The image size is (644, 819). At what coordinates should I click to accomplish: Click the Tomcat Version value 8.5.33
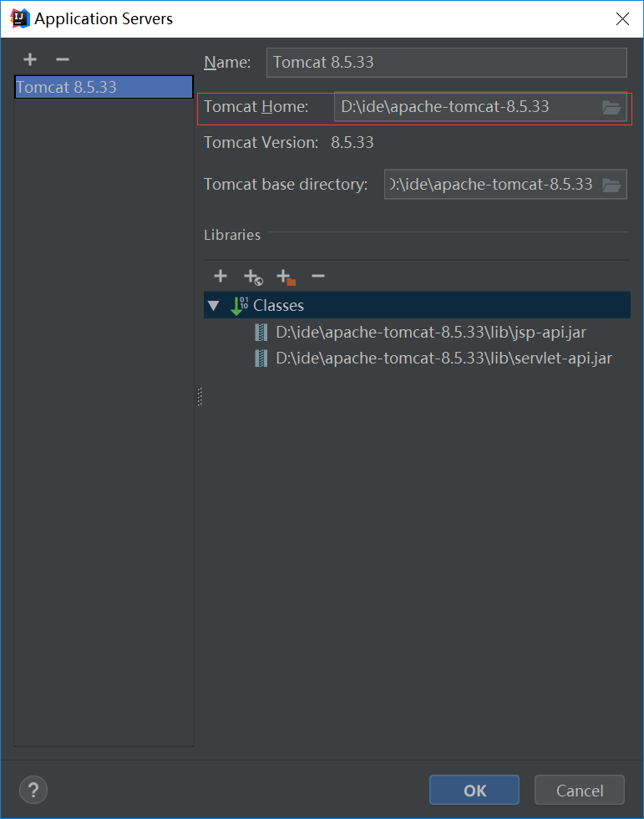352,143
